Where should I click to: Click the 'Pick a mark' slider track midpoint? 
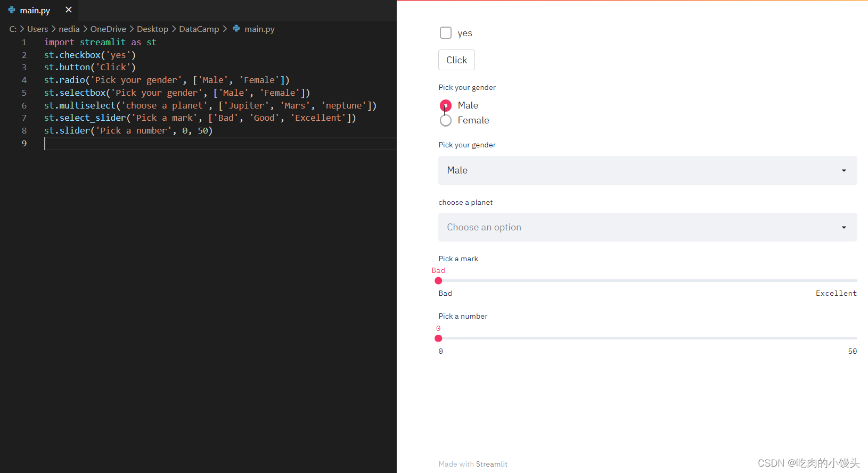coord(648,281)
